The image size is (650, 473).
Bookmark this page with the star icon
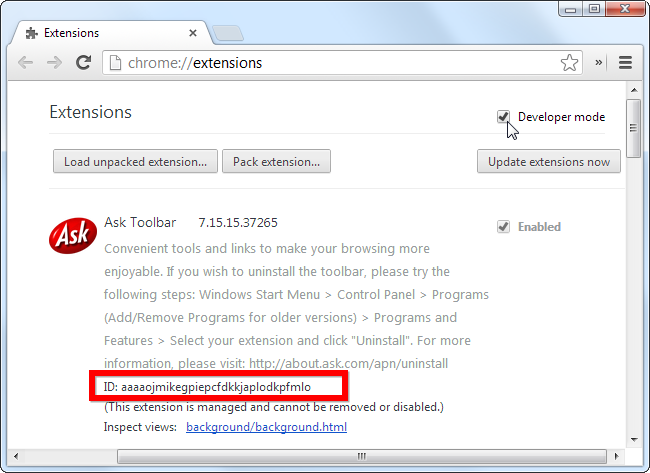569,63
